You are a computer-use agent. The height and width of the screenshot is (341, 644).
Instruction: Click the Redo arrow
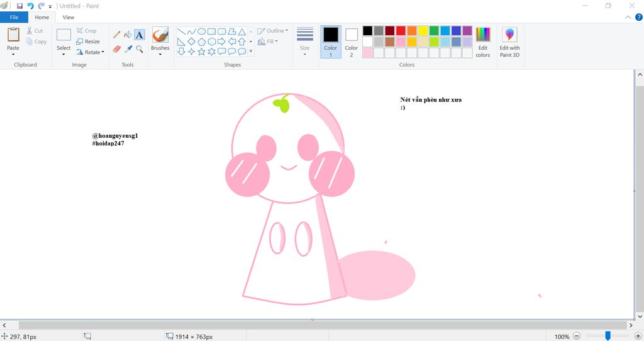coord(41,6)
